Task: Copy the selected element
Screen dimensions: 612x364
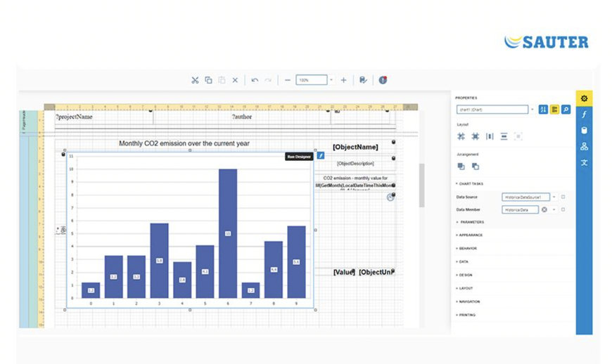Action: 208,80
